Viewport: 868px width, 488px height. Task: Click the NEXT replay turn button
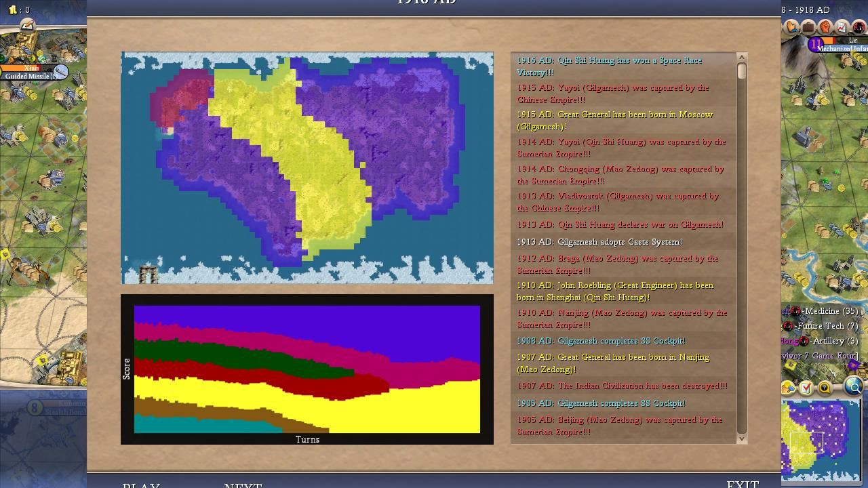point(243,485)
